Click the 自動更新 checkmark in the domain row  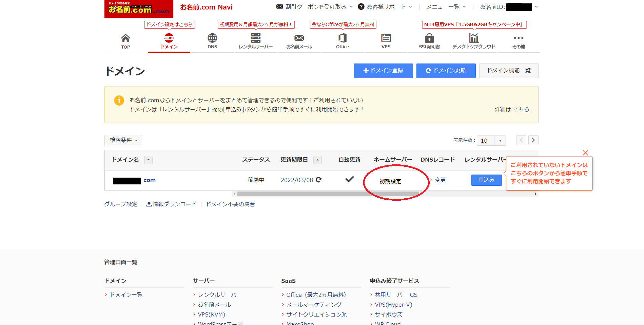pyautogui.click(x=349, y=179)
